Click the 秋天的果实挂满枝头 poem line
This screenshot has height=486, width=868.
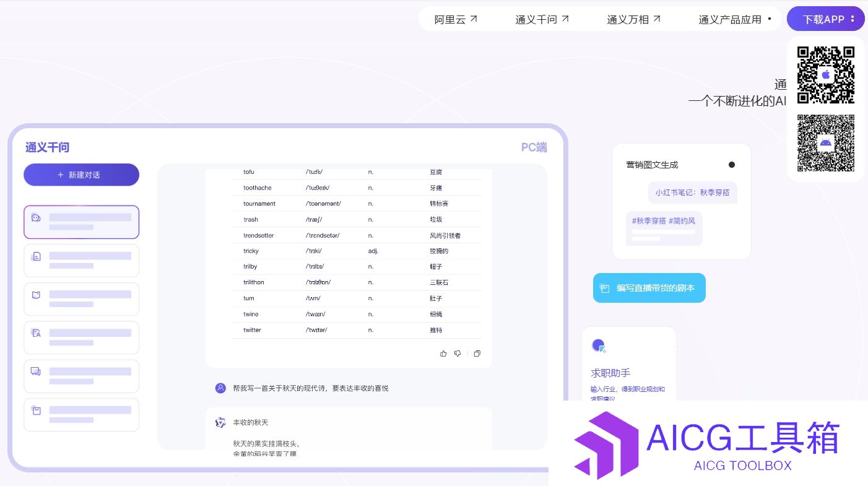266,443
